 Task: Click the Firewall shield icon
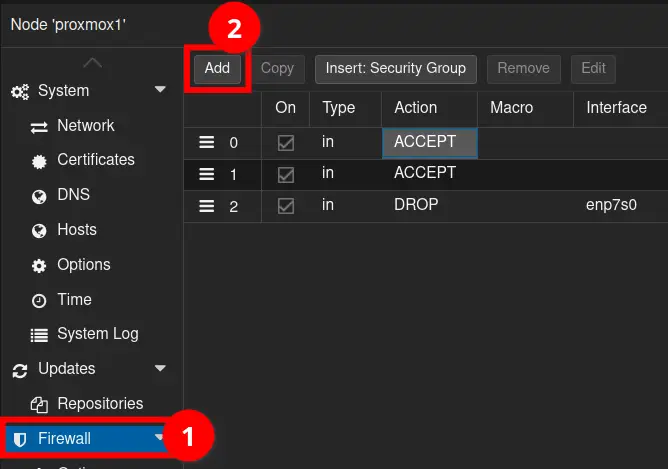pyautogui.click(x=20, y=439)
